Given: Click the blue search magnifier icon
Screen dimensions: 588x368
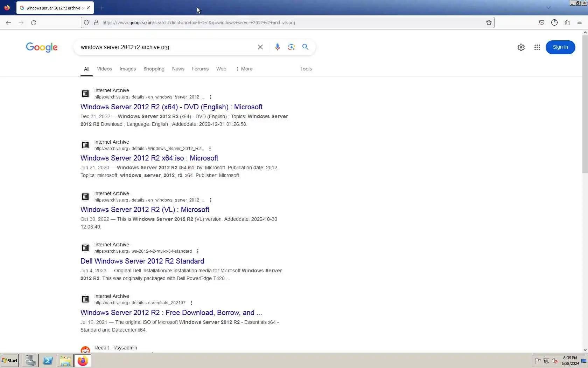Looking at the screenshot, I should point(306,47).
